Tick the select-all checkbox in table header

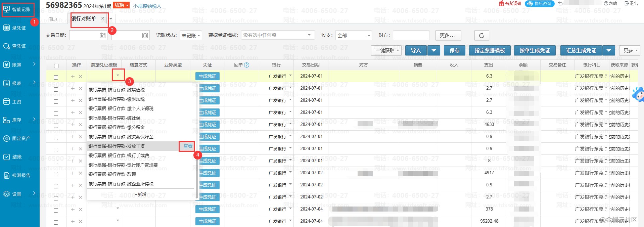click(x=56, y=66)
